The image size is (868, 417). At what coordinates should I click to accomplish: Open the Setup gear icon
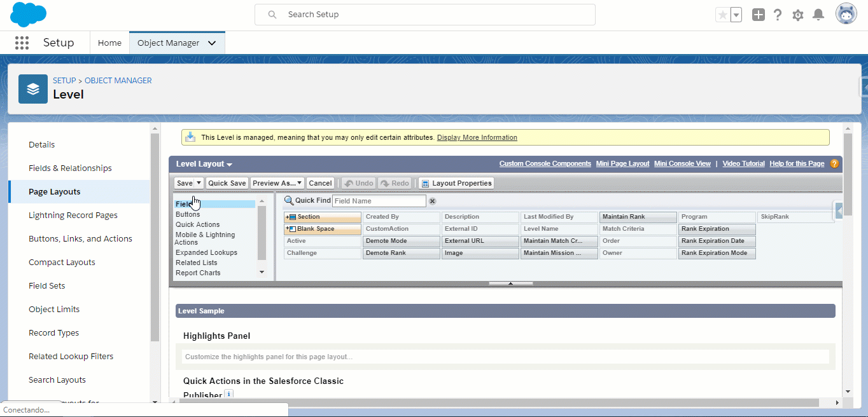click(798, 15)
